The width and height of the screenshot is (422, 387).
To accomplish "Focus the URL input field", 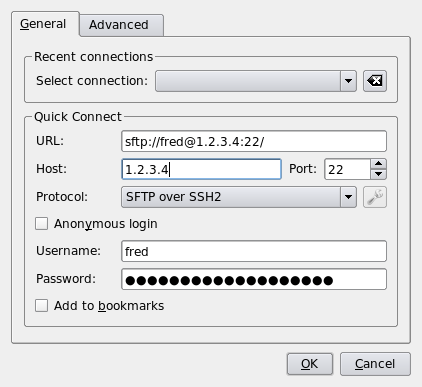I will [x=254, y=141].
